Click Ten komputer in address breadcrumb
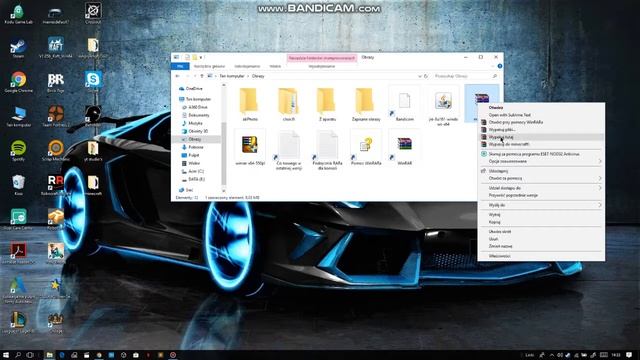This screenshot has width=640, height=360. tap(232, 76)
